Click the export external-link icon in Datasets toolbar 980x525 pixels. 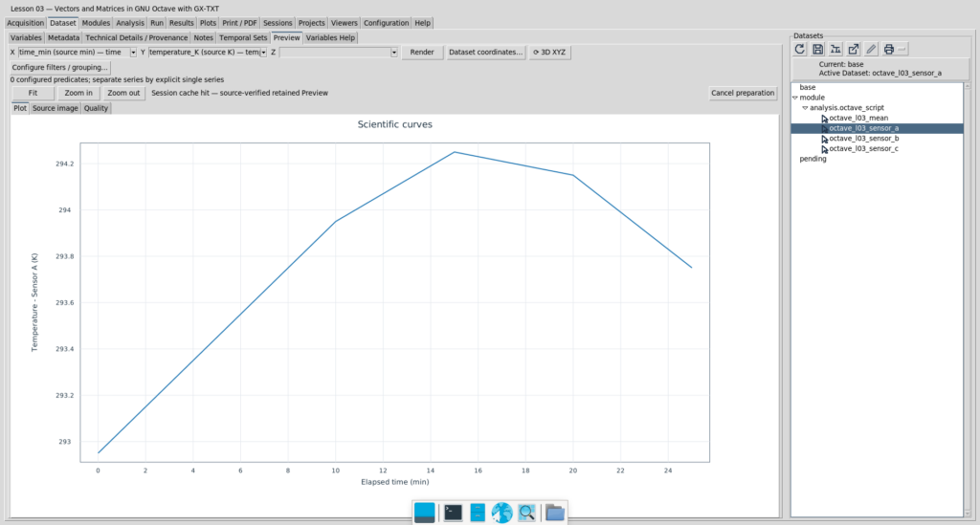pyautogui.click(x=853, y=49)
